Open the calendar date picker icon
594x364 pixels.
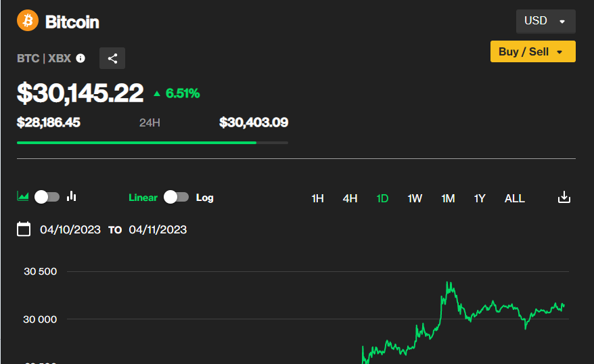click(x=24, y=229)
